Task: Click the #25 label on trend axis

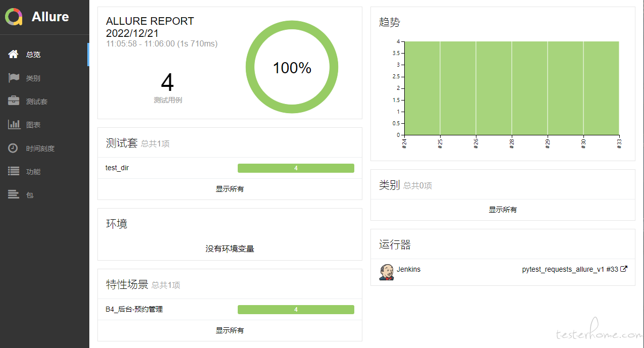Action: tap(440, 144)
